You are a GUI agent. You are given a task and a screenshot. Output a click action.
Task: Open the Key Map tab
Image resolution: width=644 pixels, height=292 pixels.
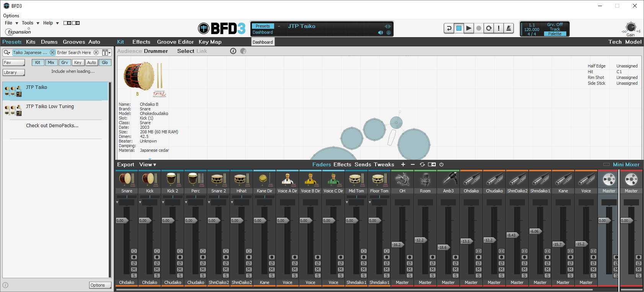coord(210,42)
